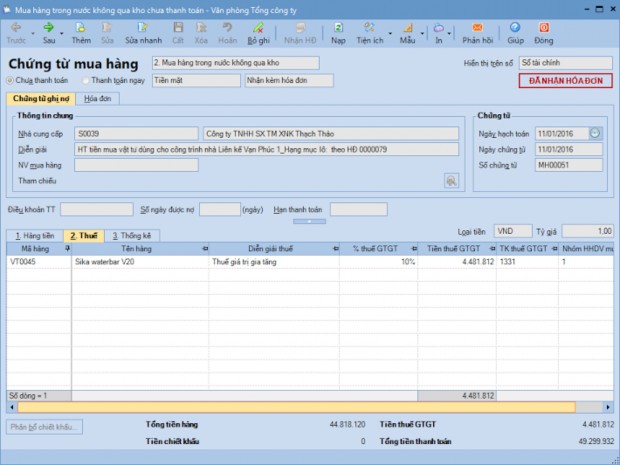Click the Nhà cung cấp code field
This screenshot has height=465, width=620.
pos(136,134)
